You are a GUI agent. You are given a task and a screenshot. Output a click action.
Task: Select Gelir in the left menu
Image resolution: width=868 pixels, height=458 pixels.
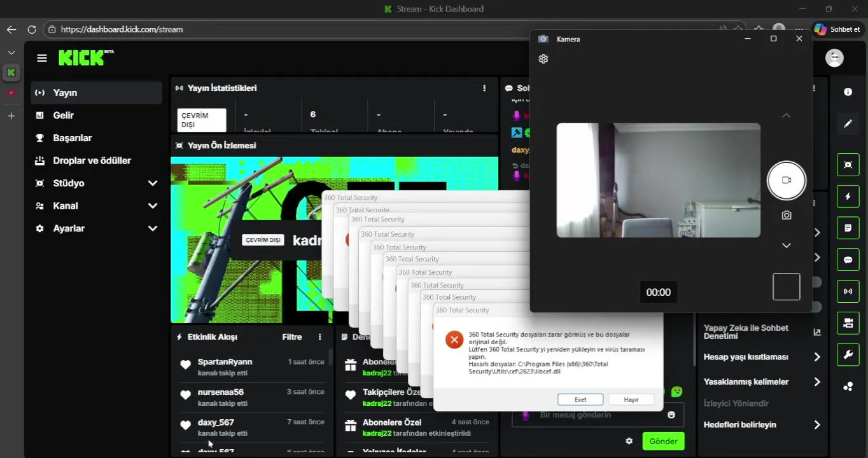tap(97, 115)
